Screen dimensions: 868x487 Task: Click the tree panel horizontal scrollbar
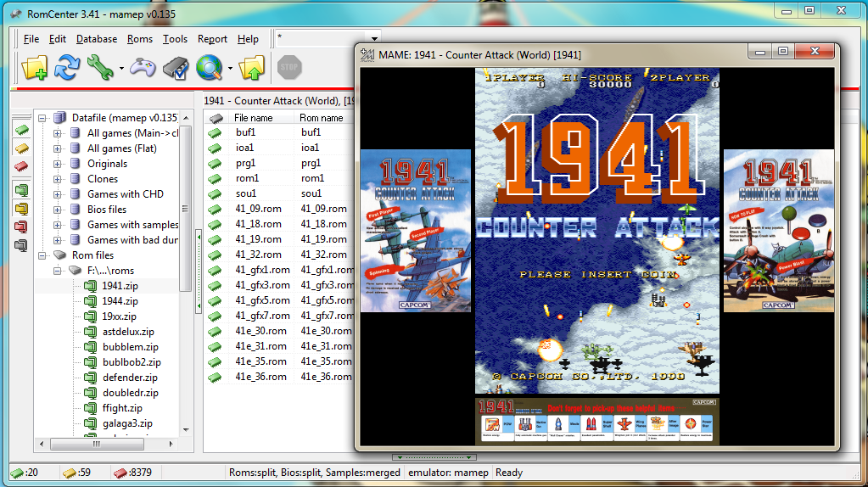pyautogui.click(x=110, y=444)
